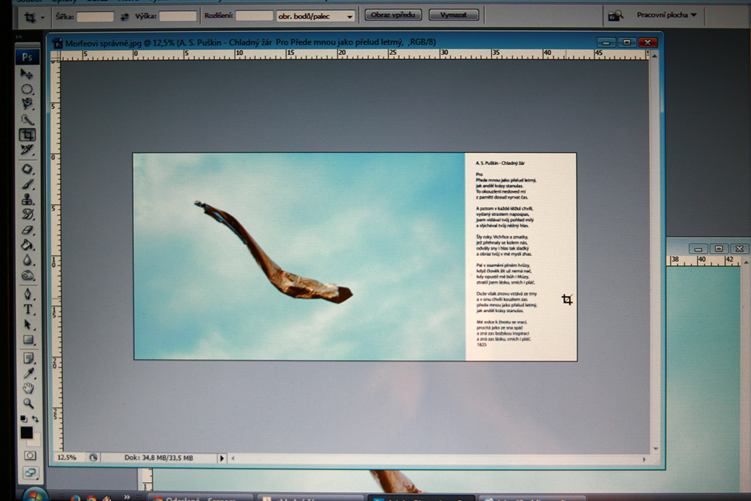Select the Zoom tool

click(27, 403)
